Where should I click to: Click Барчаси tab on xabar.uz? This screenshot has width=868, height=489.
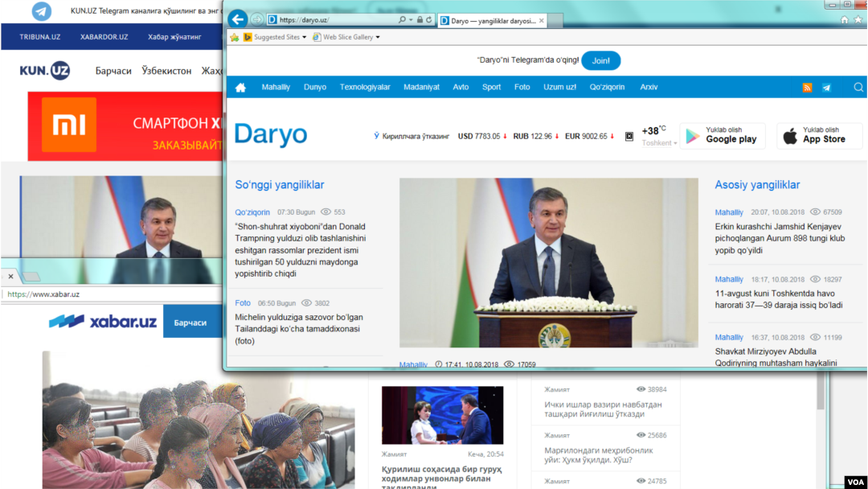[x=192, y=321]
